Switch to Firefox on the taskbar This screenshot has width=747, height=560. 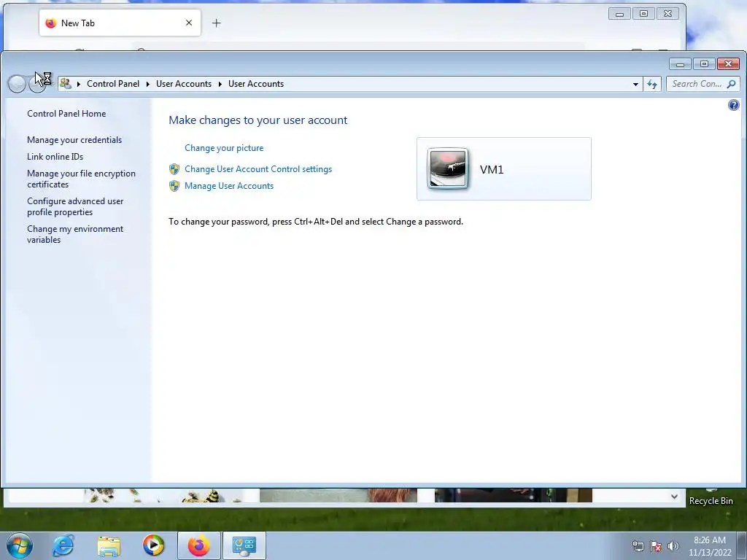pyautogui.click(x=198, y=545)
